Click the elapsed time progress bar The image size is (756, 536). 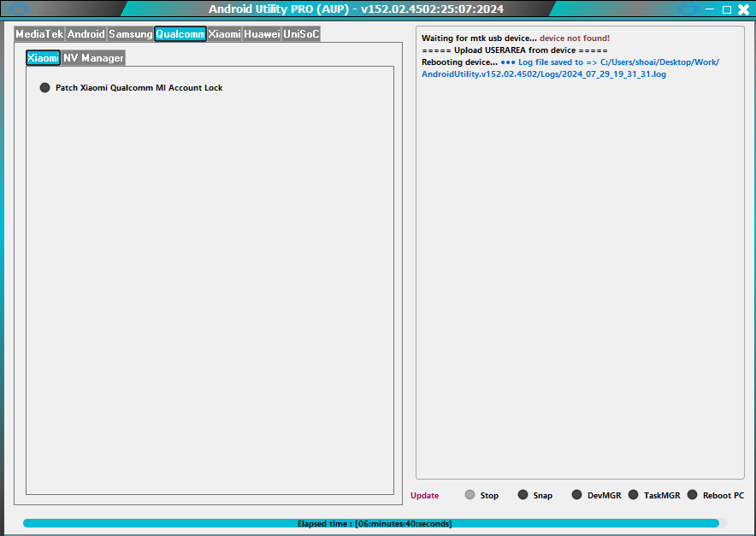[x=376, y=524]
